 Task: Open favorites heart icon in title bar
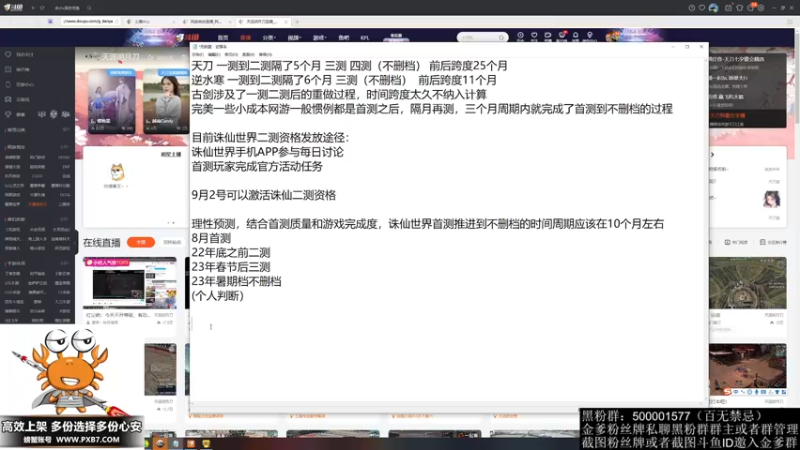702,8
